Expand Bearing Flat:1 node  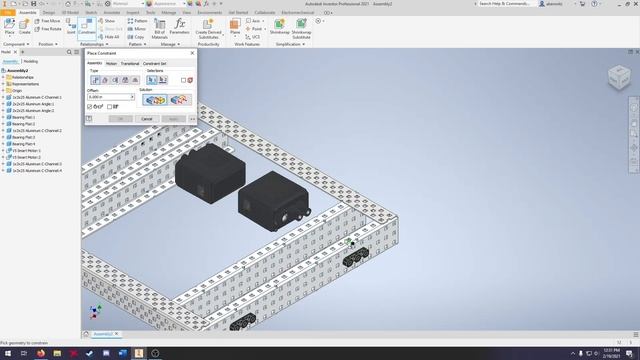(3, 117)
